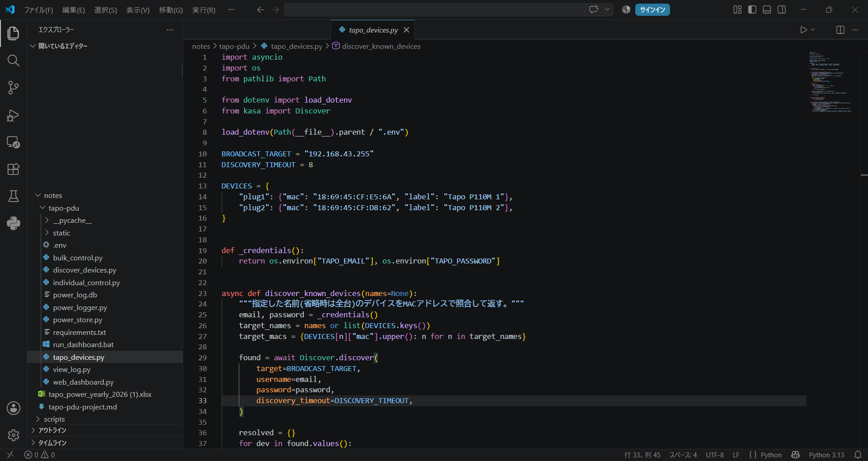Toggle the primary sidebar visibility
Screen dimensions: 868x461
(x=752, y=9)
